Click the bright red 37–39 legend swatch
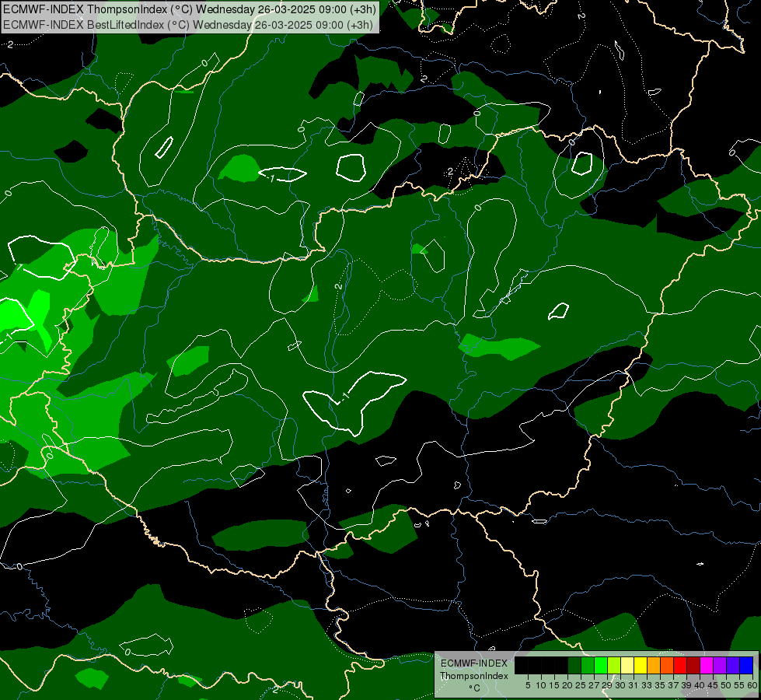761x700 pixels. pos(680,665)
